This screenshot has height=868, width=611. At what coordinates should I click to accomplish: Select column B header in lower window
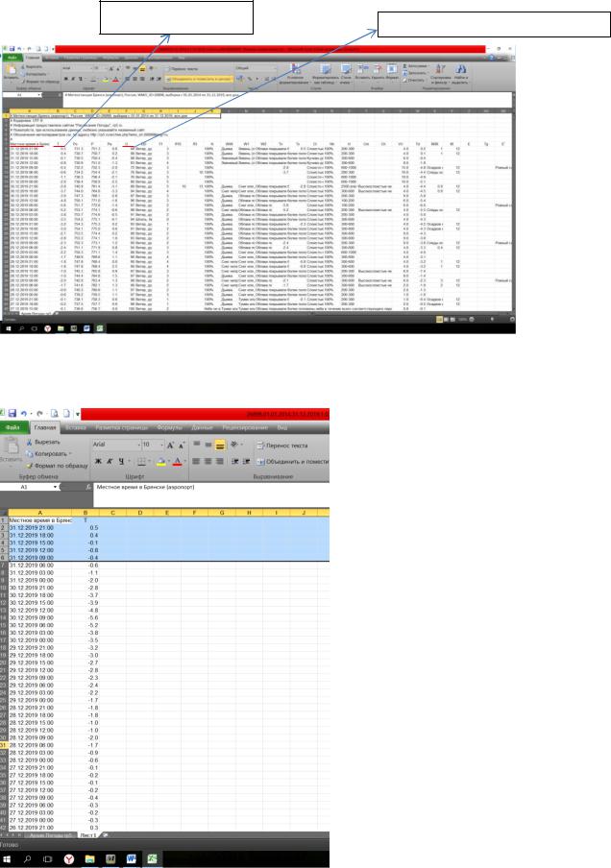[86, 513]
